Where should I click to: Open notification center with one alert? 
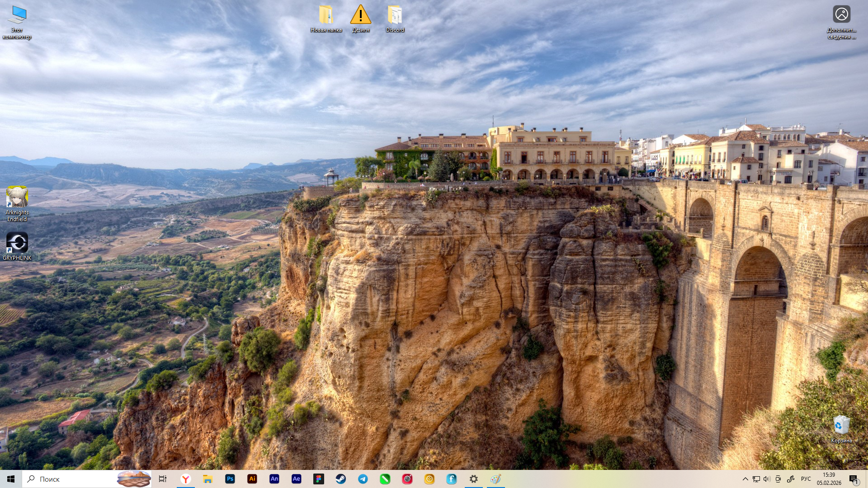[x=853, y=479]
